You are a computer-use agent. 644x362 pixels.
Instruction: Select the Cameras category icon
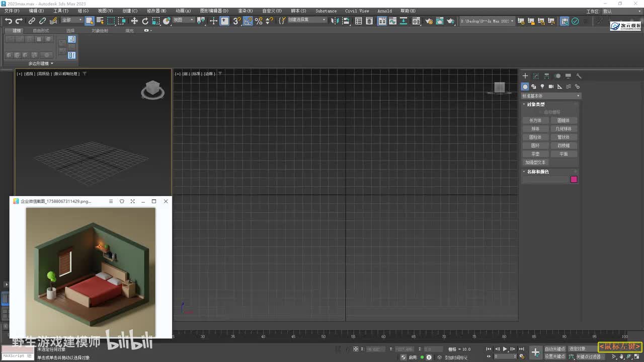coord(551,86)
